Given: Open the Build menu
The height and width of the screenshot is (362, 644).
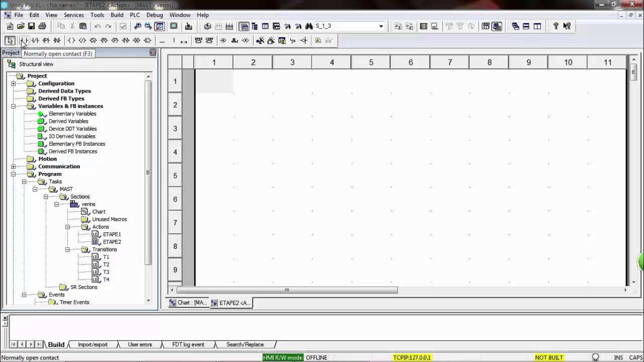Looking at the screenshot, I should (117, 15).
